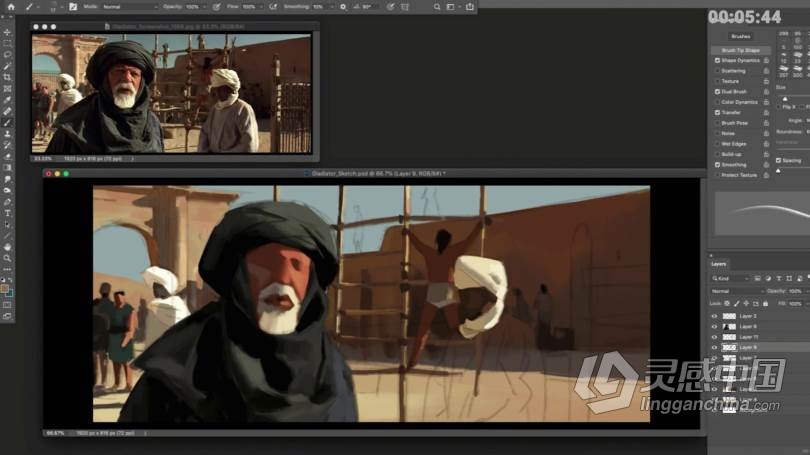This screenshot has height=455, width=810.
Task: Select the Gradient tool
Action: click(x=7, y=168)
